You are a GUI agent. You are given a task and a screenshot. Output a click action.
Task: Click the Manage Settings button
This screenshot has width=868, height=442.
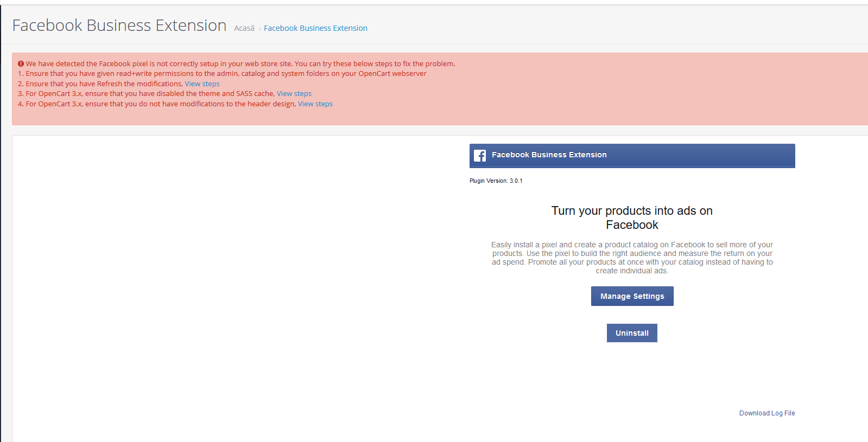pyautogui.click(x=632, y=296)
